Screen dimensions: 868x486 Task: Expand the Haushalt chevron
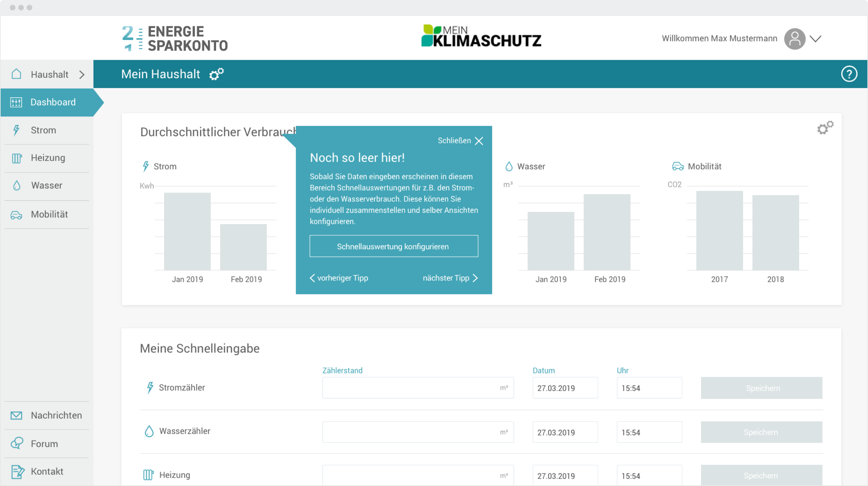click(x=82, y=75)
